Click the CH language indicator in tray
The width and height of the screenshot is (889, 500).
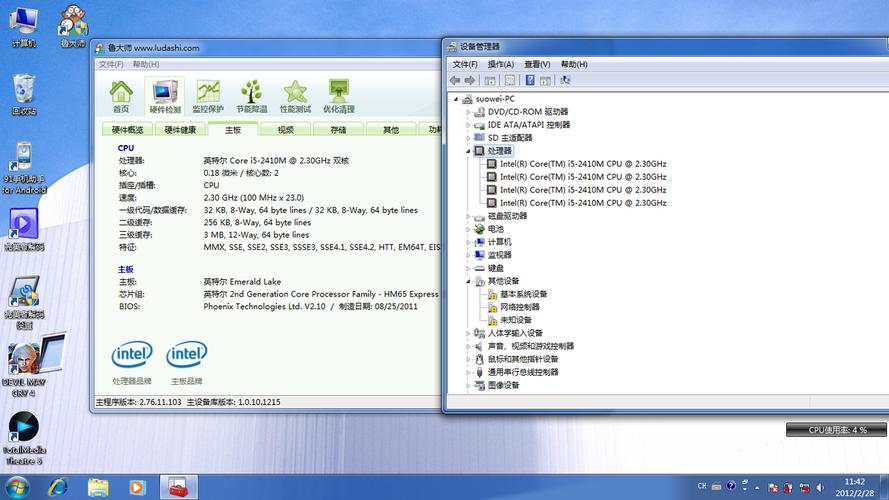(702, 486)
